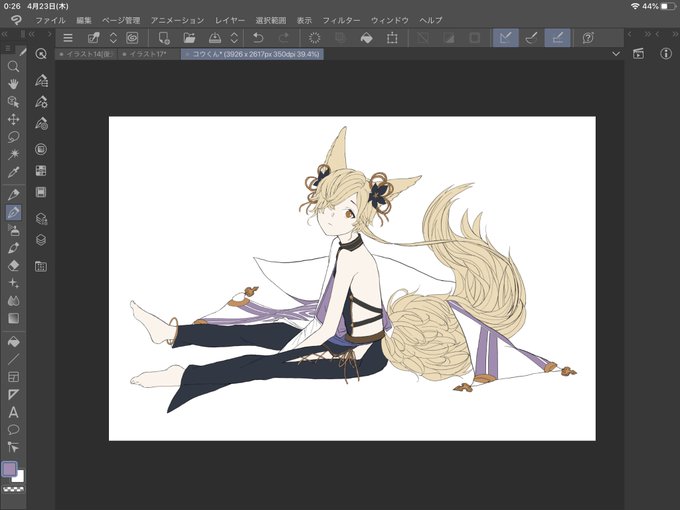Collapse the left tool palette dock
Viewport: 680px width, 510px height.
click(x=5, y=34)
